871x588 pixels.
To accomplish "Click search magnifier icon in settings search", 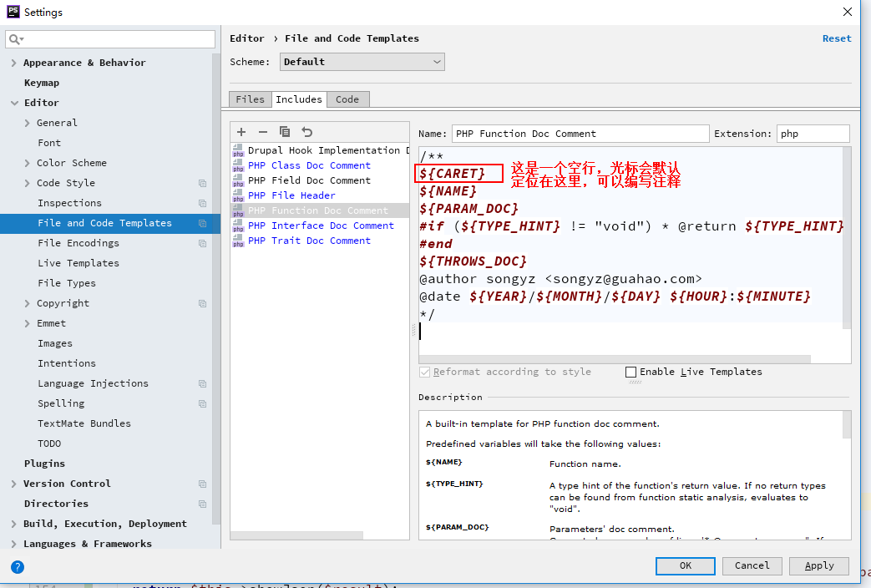I will coord(15,39).
